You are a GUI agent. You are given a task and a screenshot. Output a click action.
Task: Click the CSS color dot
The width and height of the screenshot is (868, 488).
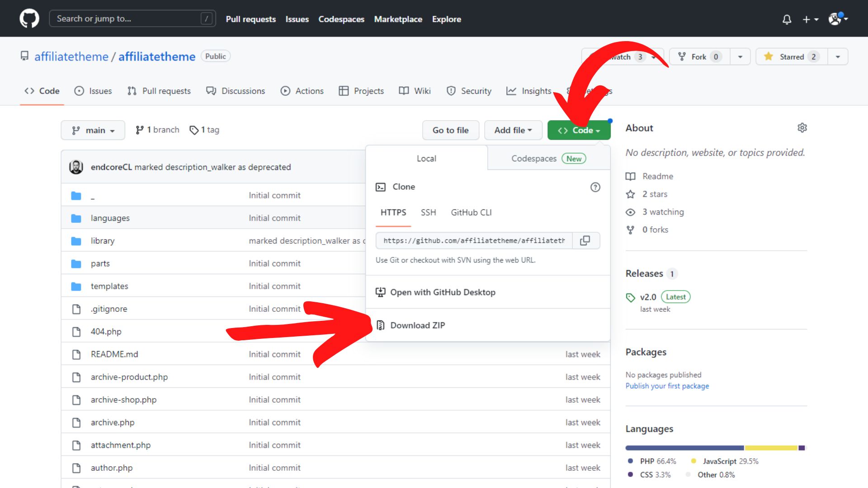[630, 474]
